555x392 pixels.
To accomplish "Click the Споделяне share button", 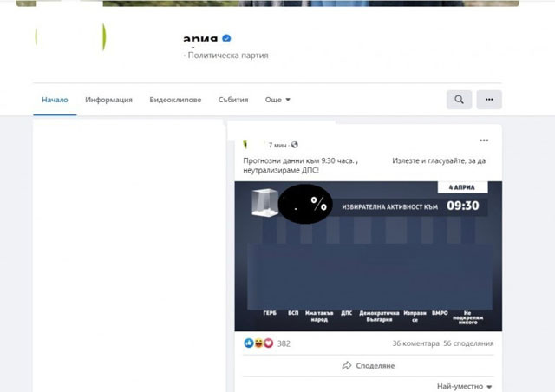I will pyautogui.click(x=368, y=365).
